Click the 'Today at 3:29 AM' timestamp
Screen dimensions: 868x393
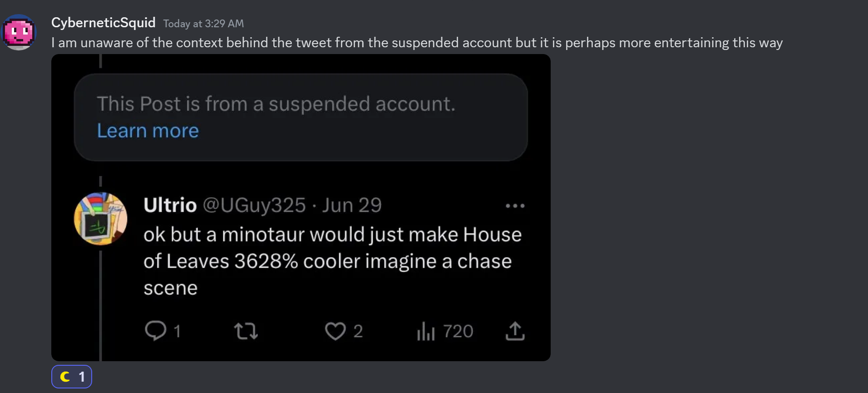click(203, 24)
